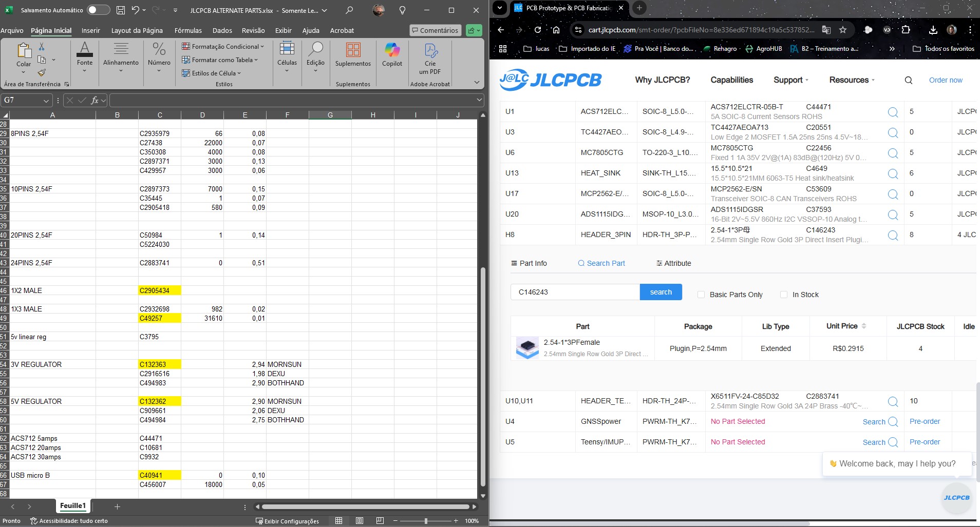Open the Fonte group button
The width and height of the screenshot is (980, 527).
85,57
